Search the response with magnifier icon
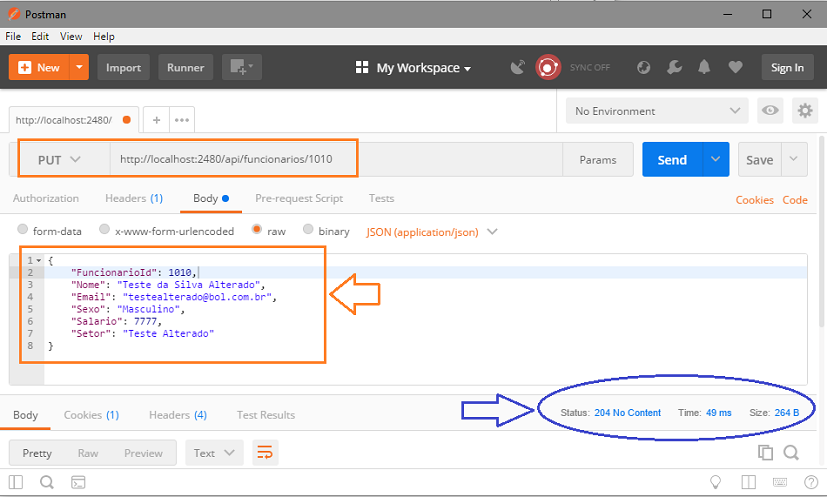Image resolution: width=827 pixels, height=497 pixels. pyautogui.click(x=791, y=453)
